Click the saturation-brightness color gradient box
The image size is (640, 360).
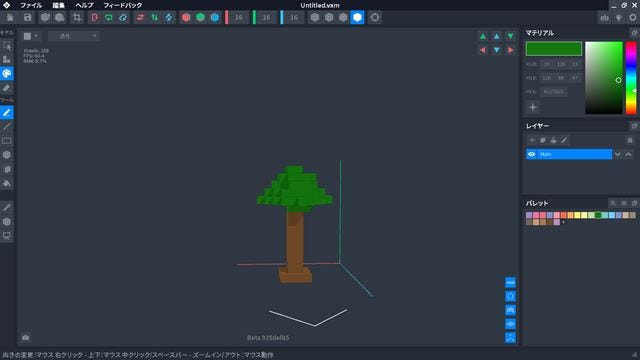click(x=604, y=78)
